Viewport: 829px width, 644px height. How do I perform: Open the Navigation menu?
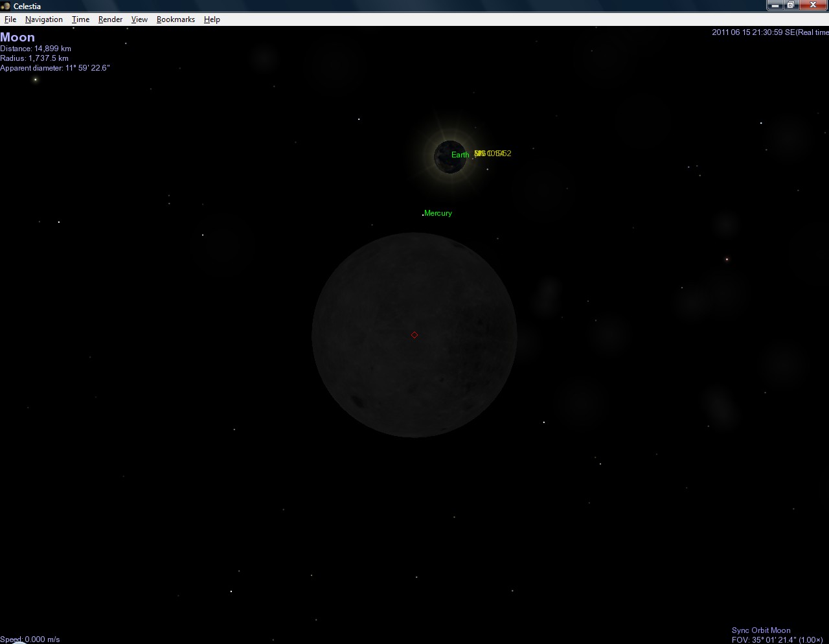point(44,19)
